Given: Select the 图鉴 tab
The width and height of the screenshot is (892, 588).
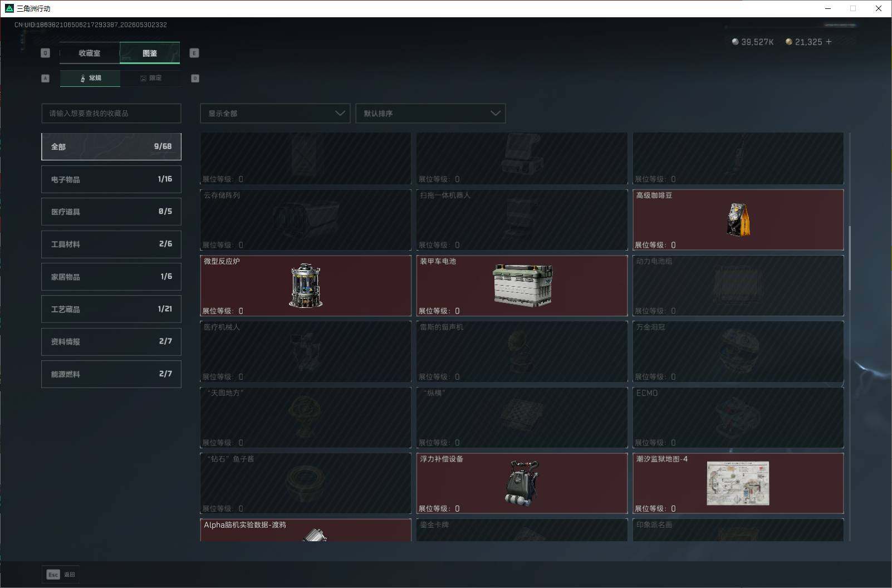Looking at the screenshot, I should [150, 53].
